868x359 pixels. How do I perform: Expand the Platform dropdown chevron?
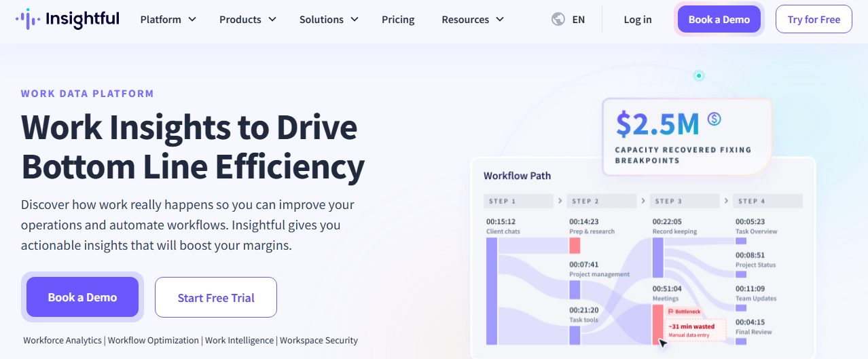coord(192,19)
